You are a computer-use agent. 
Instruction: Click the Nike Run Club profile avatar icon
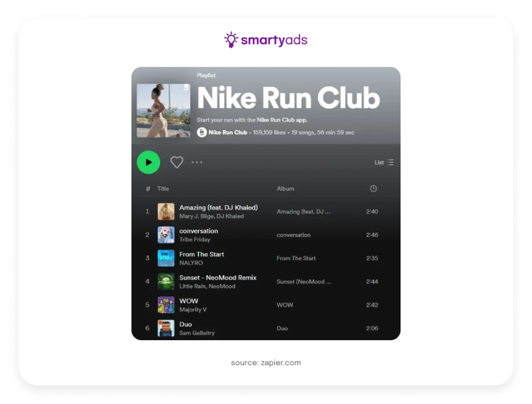(x=202, y=133)
